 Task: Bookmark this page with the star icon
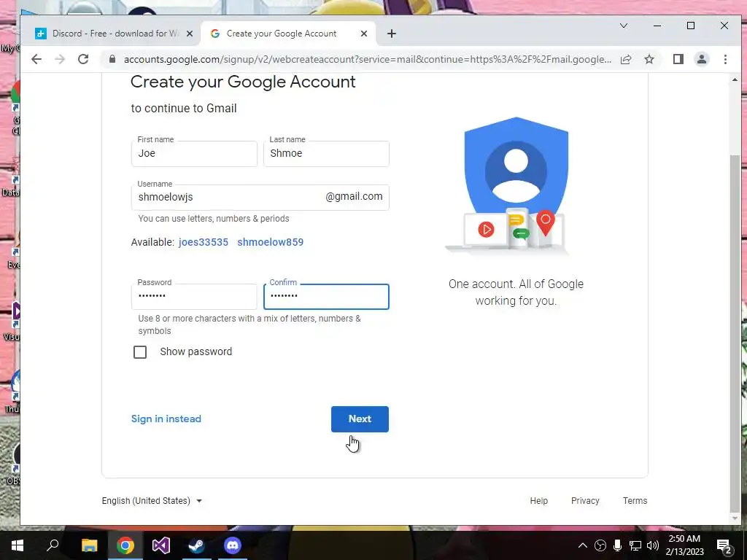coord(649,59)
